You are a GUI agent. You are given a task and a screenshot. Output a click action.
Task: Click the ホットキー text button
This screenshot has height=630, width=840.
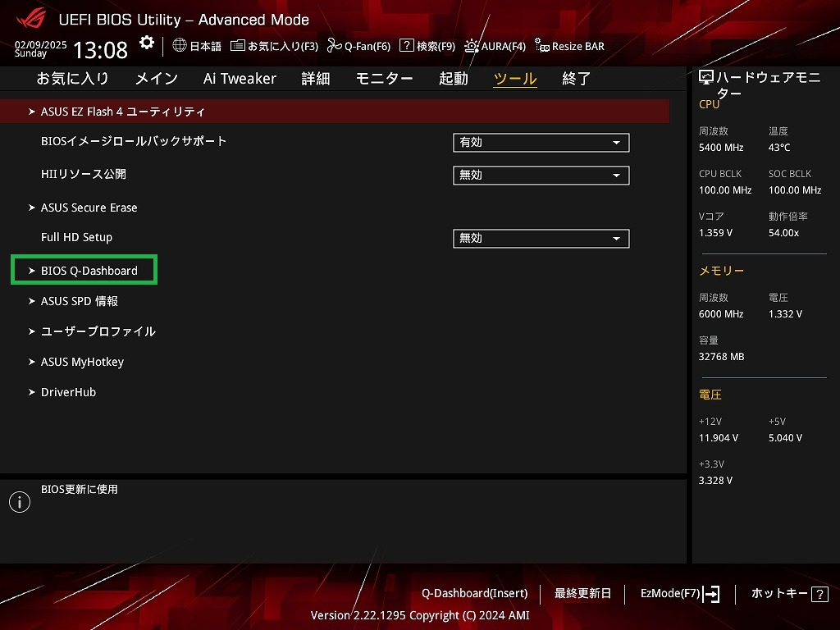pos(779,594)
